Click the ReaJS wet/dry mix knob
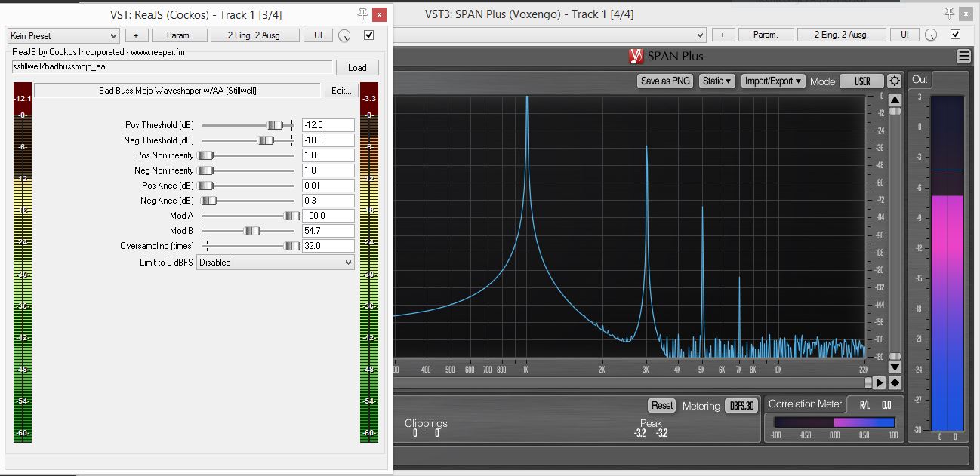Image resolution: width=980 pixels, height=476 pixels. click(345, 35)
